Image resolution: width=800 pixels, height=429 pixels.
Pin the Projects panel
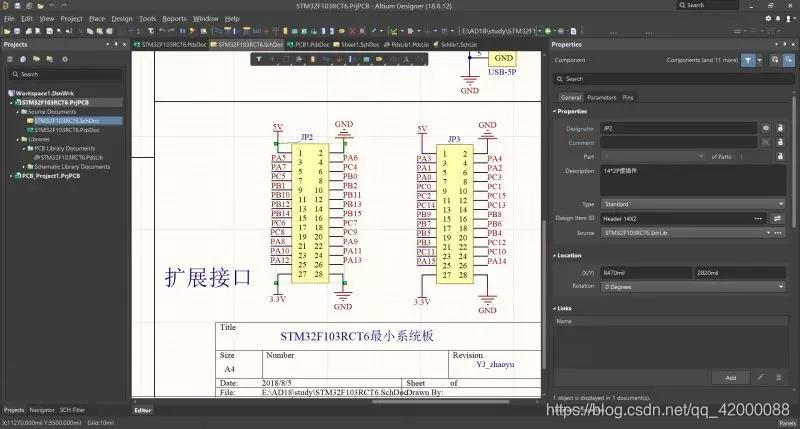pos(116,44)
